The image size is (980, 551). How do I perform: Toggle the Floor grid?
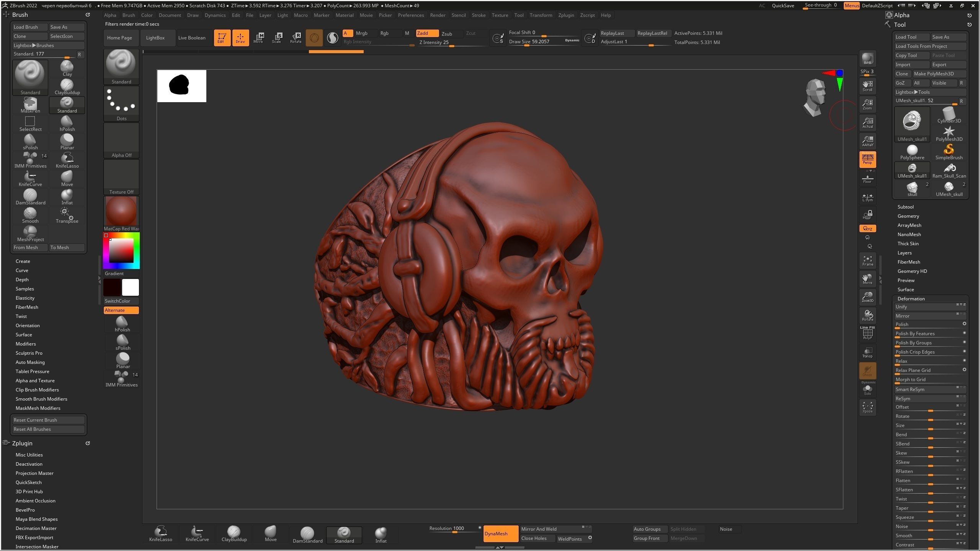click(867, 178)
